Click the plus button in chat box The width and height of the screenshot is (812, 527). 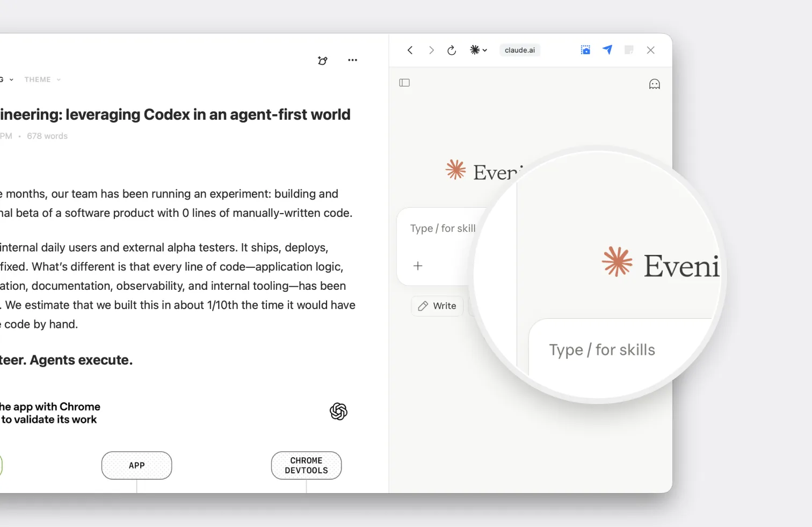click(x=418, y=266)
